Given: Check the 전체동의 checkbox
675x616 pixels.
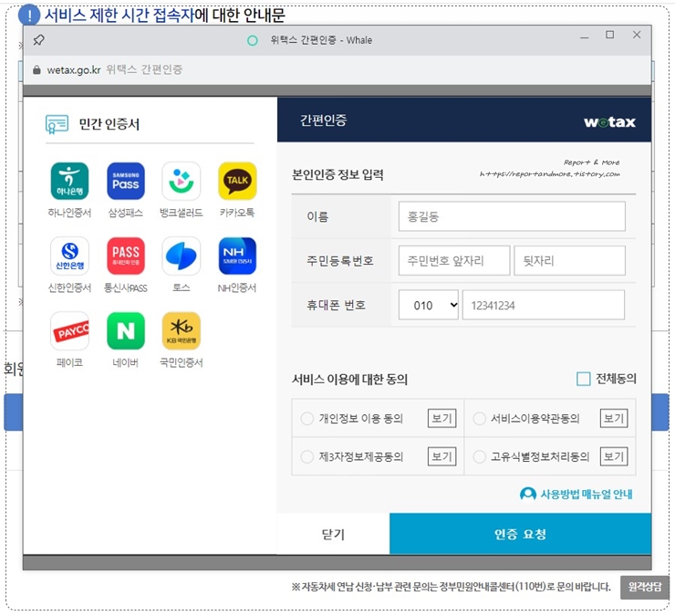Looking at the screenshot, I should 583,379.
